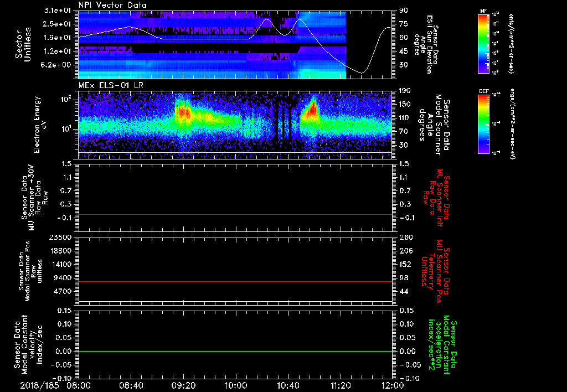Screen dimensions: 567x392
Task: Click the 08:40 time axis label
Action: tap(131, 385)
